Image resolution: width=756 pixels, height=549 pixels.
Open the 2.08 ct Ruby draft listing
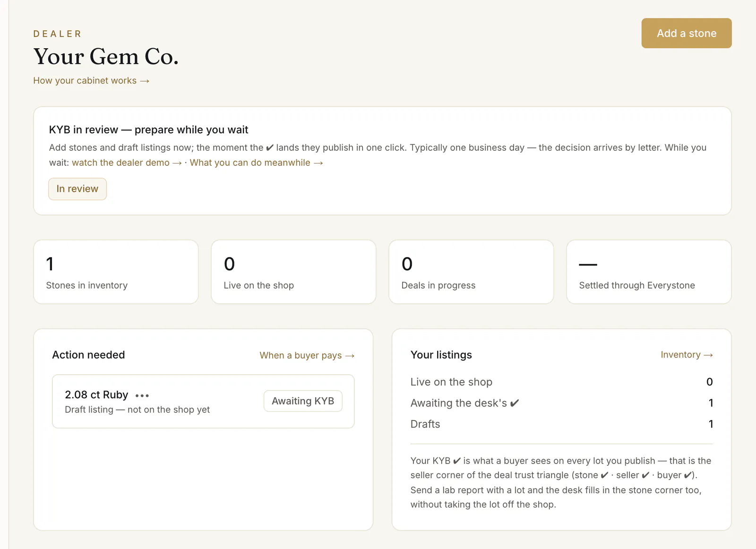(x=203, y=402)
